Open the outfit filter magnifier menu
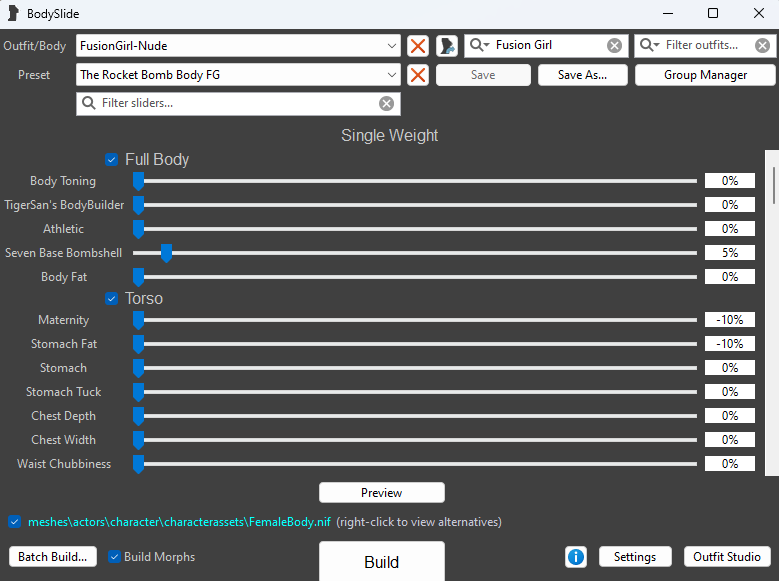 coord(650,45)
